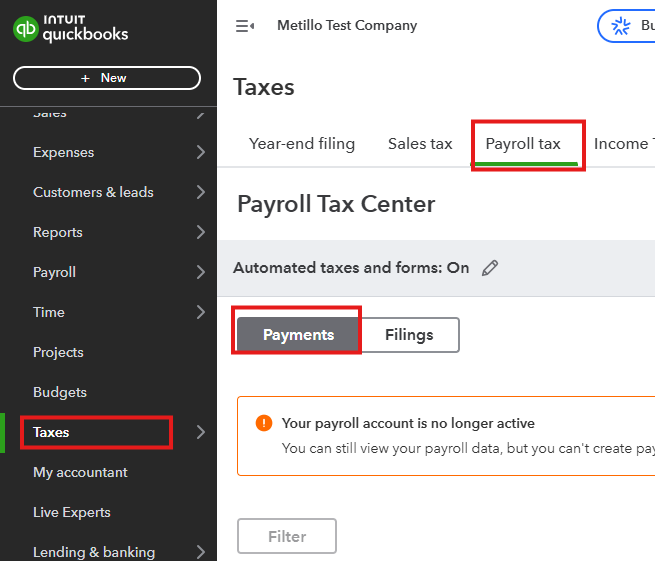Open the Year-end filing tab

[x=302, y=144]
